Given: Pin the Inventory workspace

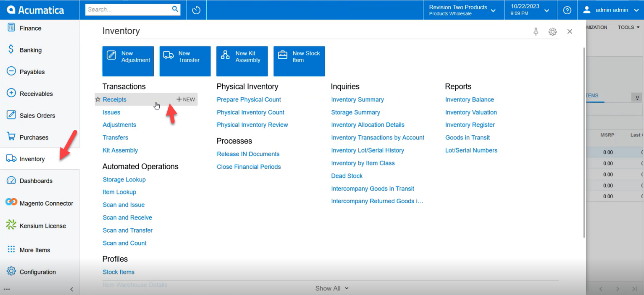Looking at the screenshot, I should 535,31.
